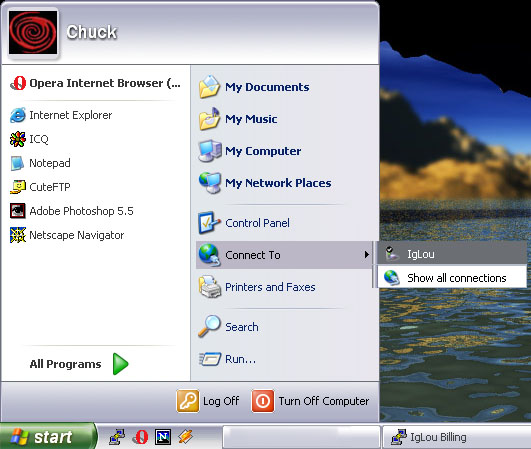
Task: Click the Connect To globe icon
Action: 210,255
